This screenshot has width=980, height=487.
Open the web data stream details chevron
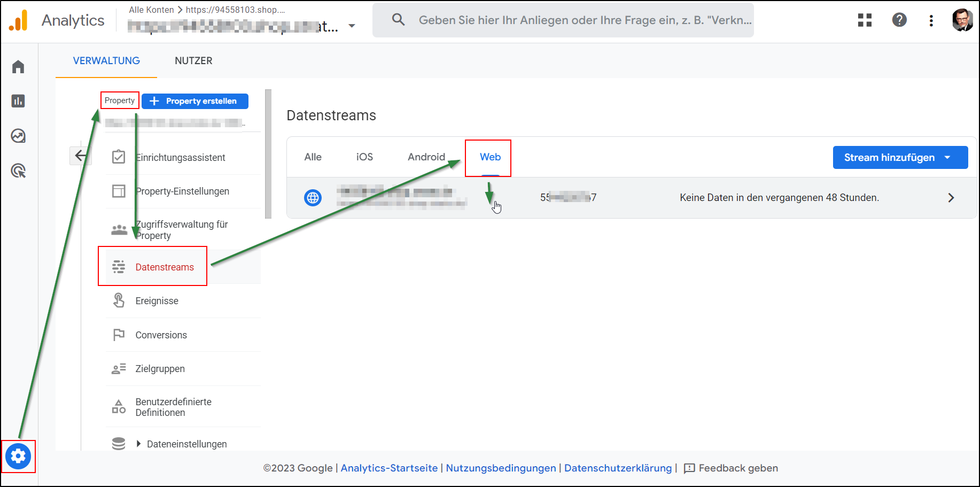pyautogui.click(x=951, y=198)
